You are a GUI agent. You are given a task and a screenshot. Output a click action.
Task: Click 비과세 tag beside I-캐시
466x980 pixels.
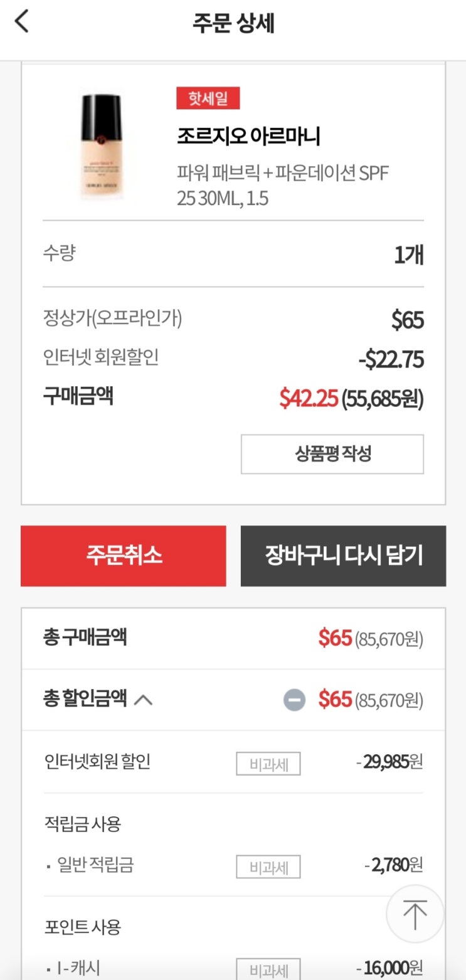pyautogui.click(x=268, y=969)
